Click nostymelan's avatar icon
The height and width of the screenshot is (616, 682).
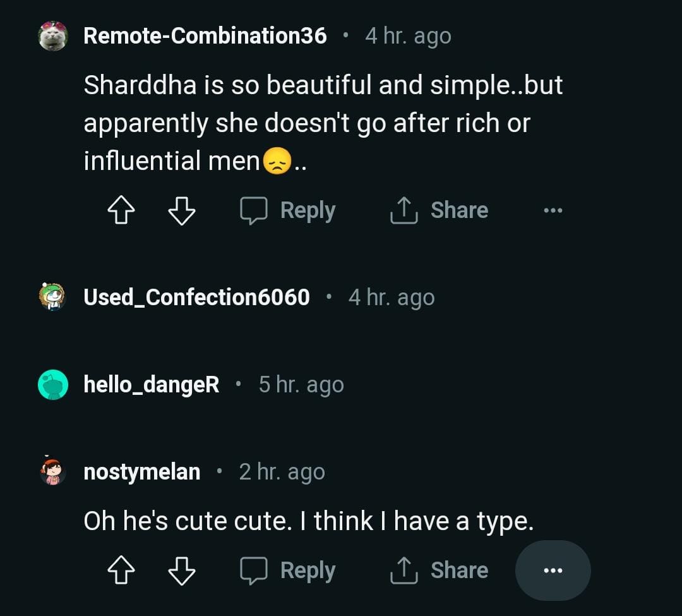click(53, 471)
